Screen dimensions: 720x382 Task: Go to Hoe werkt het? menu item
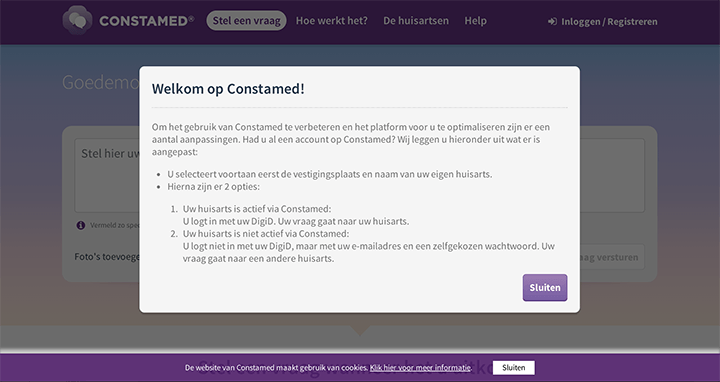pos(332,21)
